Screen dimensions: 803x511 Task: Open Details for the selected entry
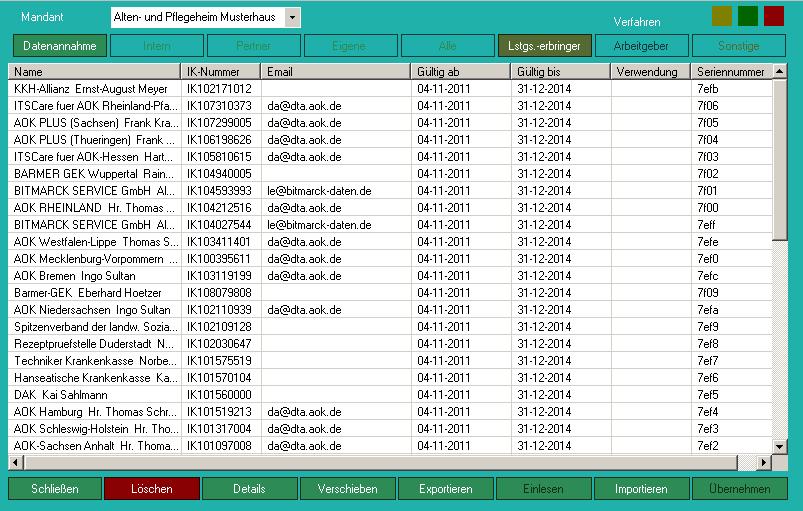point(249,489)
